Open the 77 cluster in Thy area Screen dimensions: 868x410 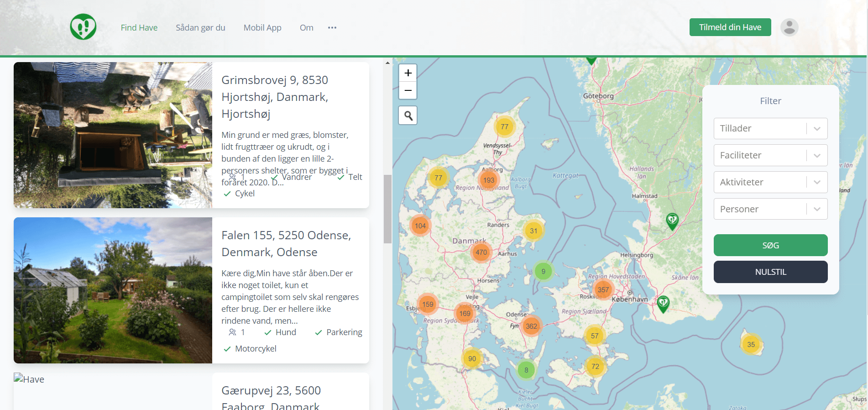click(x=438, y=178)
